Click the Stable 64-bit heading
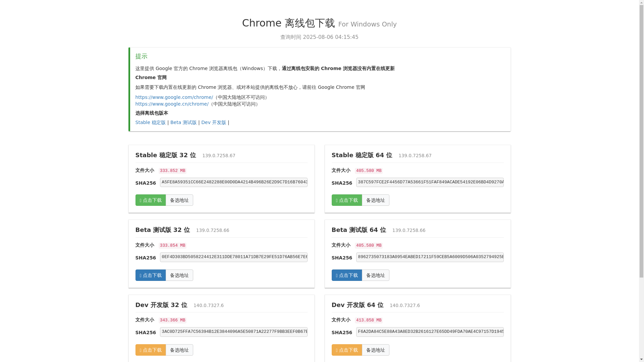 [362, 155]
